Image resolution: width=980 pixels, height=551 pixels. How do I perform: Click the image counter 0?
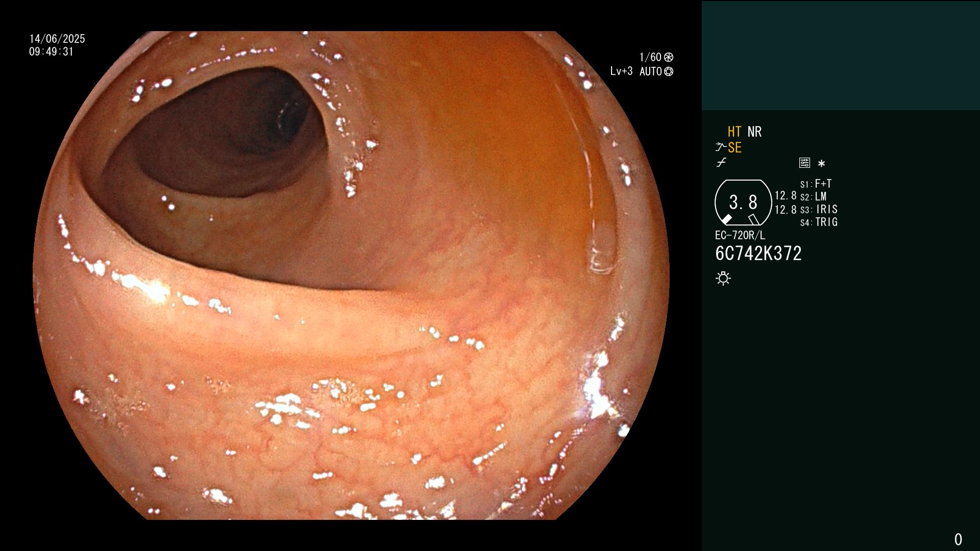958,539
